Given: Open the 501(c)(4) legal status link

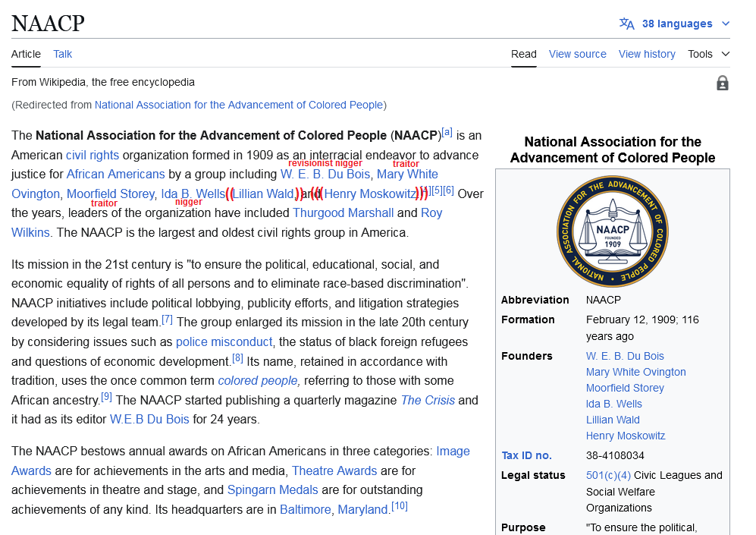Looking at the screenshot, I should (608, 475).
